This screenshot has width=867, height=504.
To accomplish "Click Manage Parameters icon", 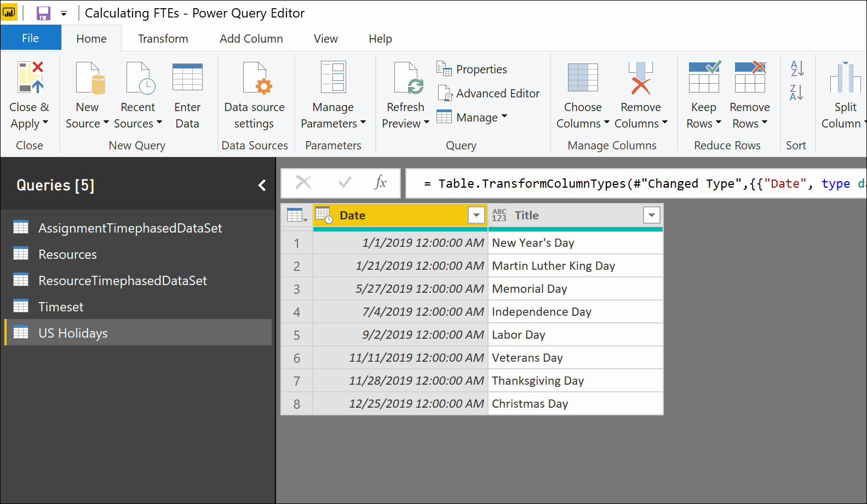I will click(x=334, y=77).
